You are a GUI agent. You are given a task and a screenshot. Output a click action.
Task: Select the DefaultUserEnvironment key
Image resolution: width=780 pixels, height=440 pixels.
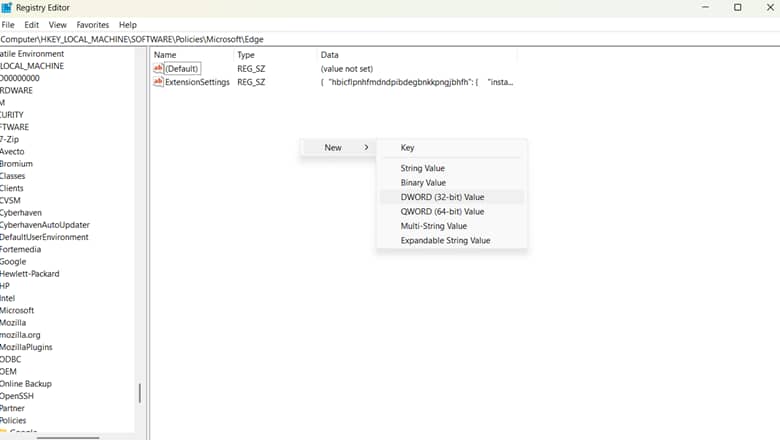pyautogui.click(x=44, y=237)
